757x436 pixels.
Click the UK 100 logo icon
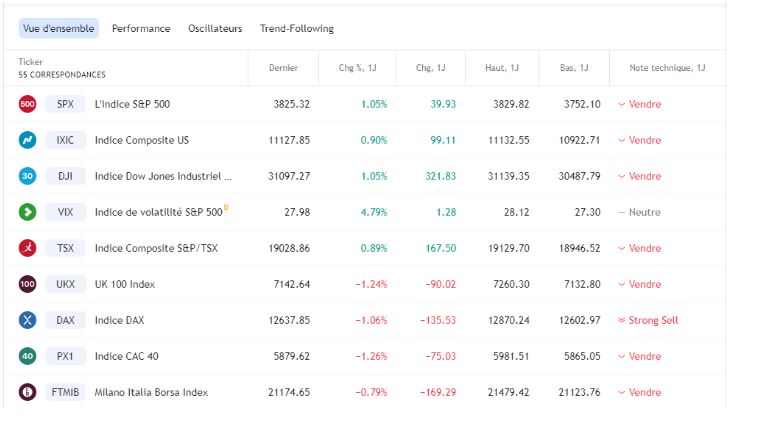click(x=28, y=284)
